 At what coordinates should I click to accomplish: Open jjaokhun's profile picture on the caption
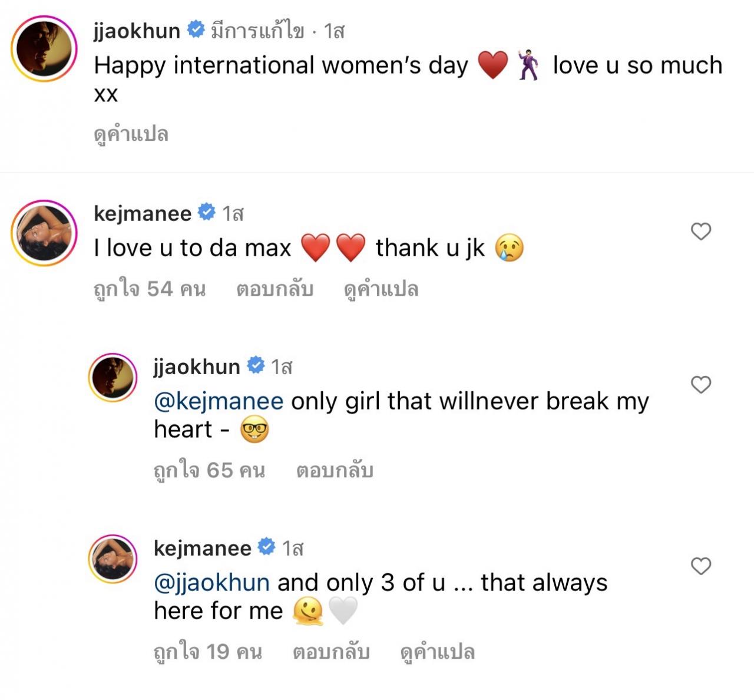(x=44, y=49)
